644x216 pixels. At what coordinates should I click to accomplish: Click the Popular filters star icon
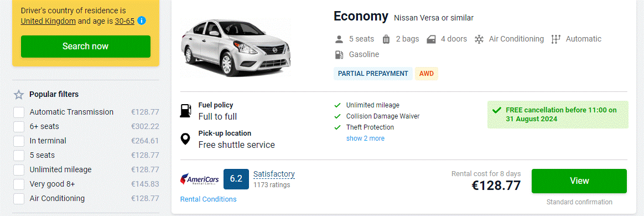pyautogui.click(x=19, y=95)
